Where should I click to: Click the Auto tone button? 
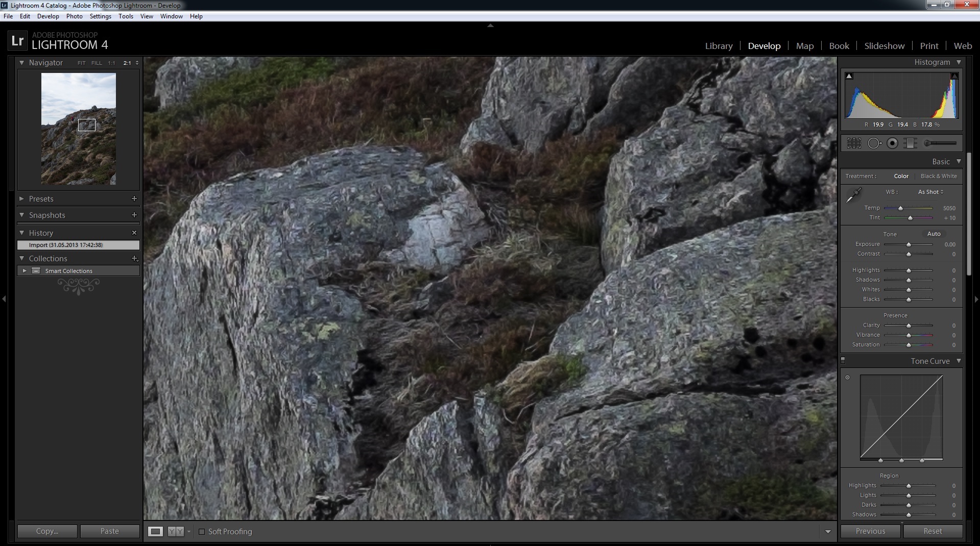(934, 234)
